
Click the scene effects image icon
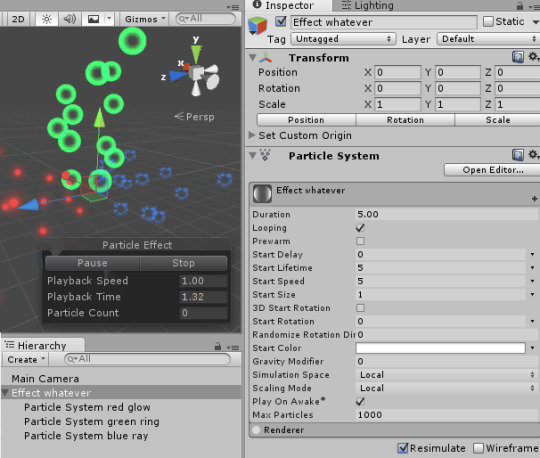(93, 19)
